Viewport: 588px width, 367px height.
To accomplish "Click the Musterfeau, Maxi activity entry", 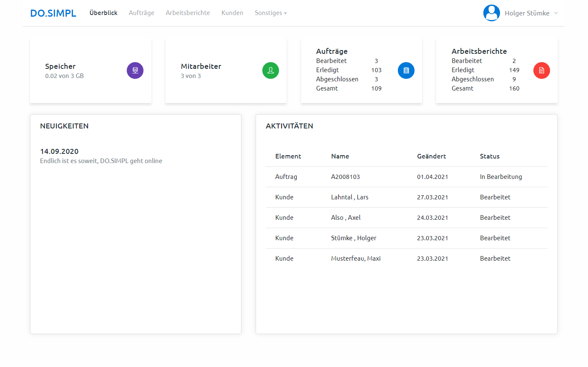I will click(356, 259).
